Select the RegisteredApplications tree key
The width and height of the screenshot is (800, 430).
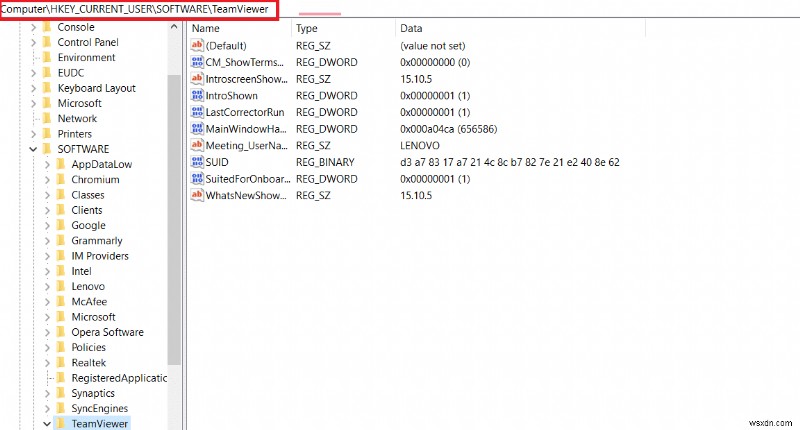(119, 378)
